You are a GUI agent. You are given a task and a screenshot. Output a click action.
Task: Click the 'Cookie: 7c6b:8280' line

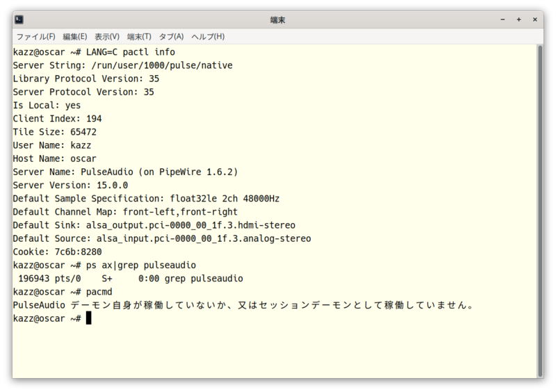tap(57, 252)
